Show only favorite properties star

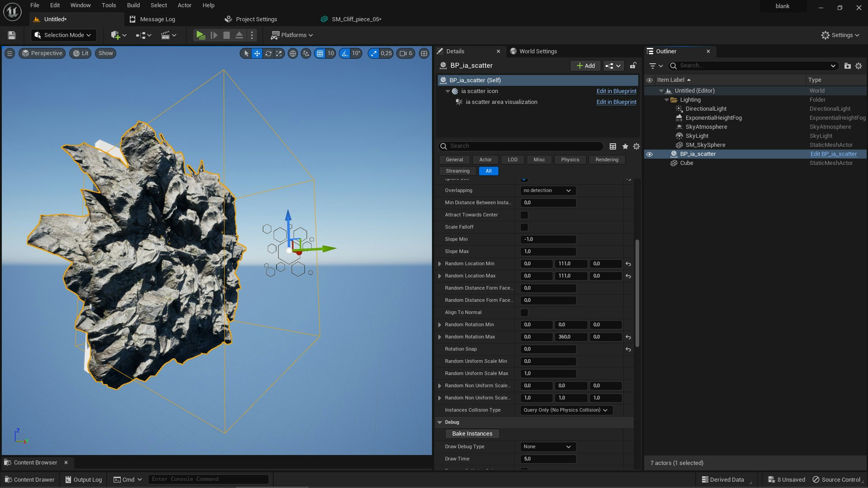(625, 146)
